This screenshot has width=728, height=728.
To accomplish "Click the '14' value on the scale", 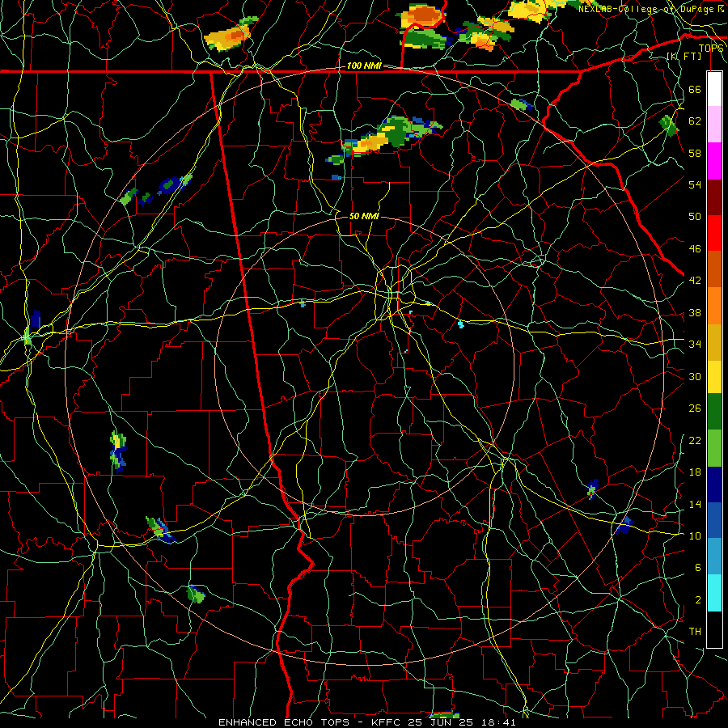I will click(695, 504).
